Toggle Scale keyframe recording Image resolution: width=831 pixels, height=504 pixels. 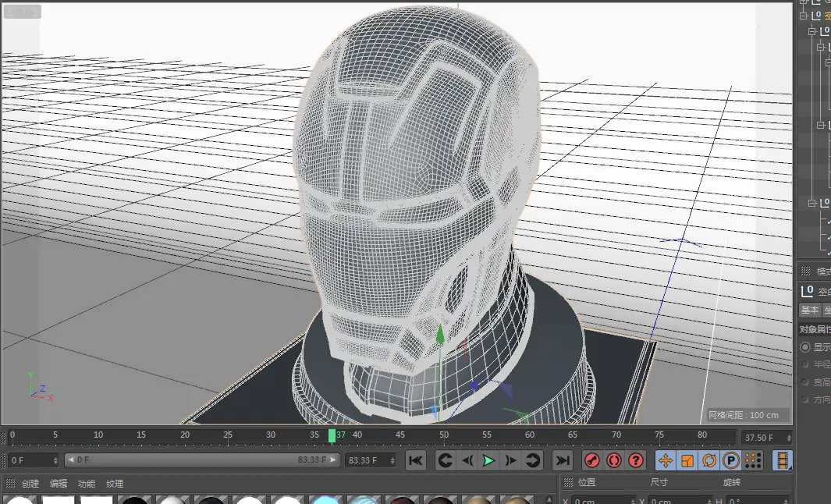(687, 460)
